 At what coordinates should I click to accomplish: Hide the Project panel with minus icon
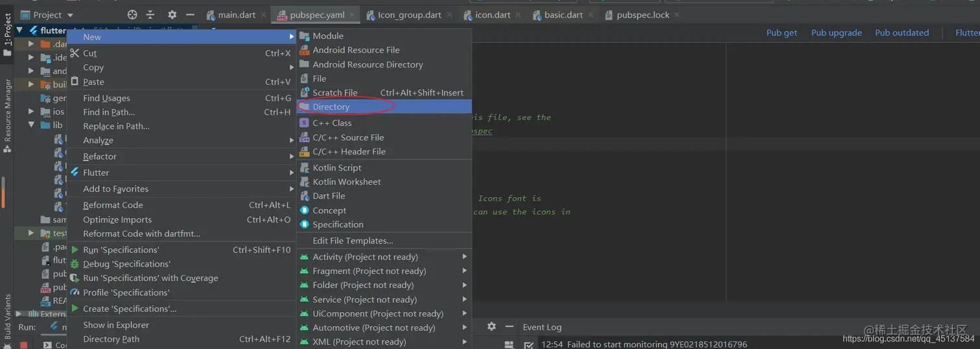(190, 14)
